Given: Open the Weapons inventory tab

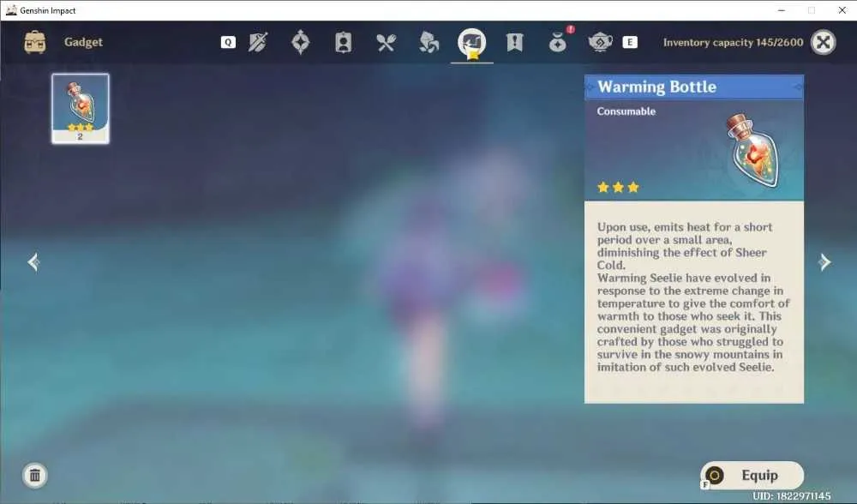Looking at the screenshot, I should click(258, 42).
